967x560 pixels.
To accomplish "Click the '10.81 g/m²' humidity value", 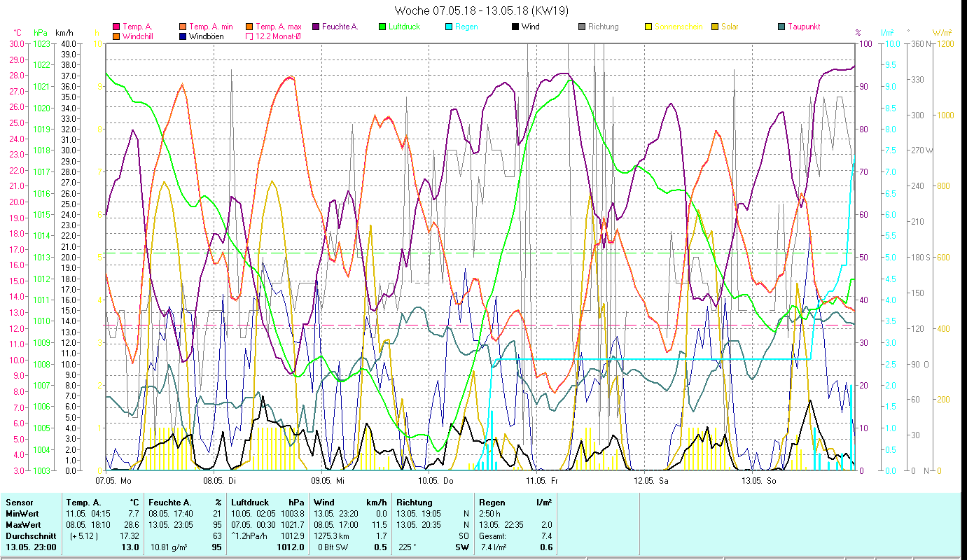I will 168,547.
